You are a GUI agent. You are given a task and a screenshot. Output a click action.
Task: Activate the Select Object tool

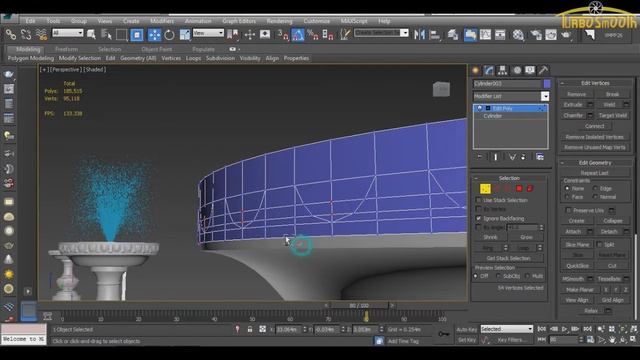tap(91, 35)
